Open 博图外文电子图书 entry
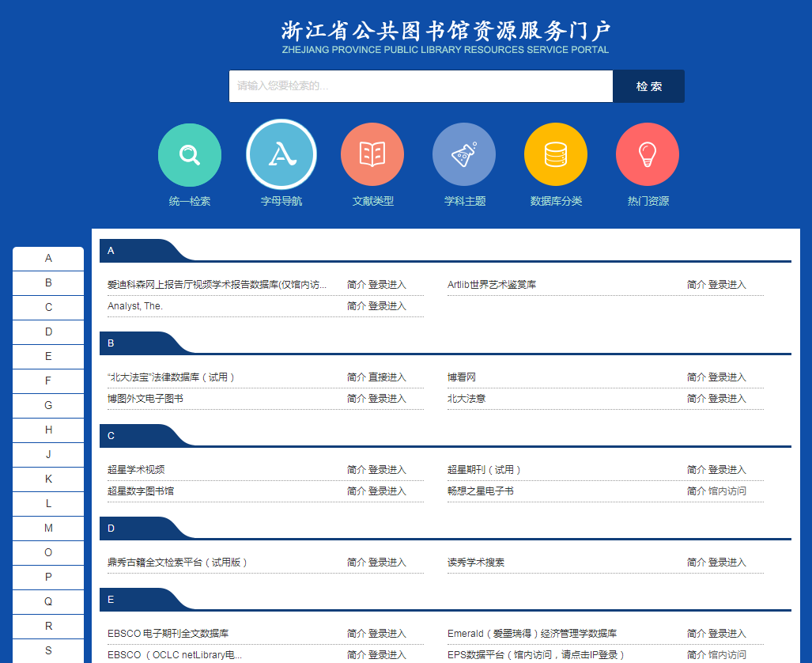 pyautogui.click(x=145, y=399)
